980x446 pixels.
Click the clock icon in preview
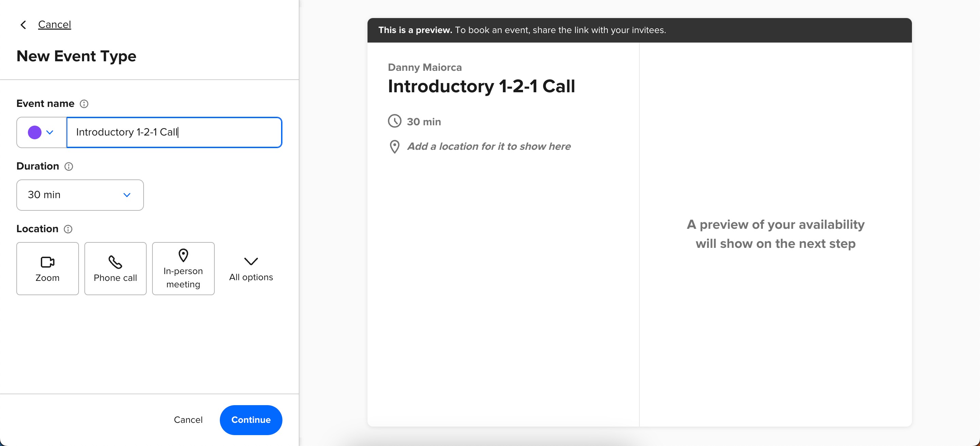pyautogui.click(x=394, y=121)
